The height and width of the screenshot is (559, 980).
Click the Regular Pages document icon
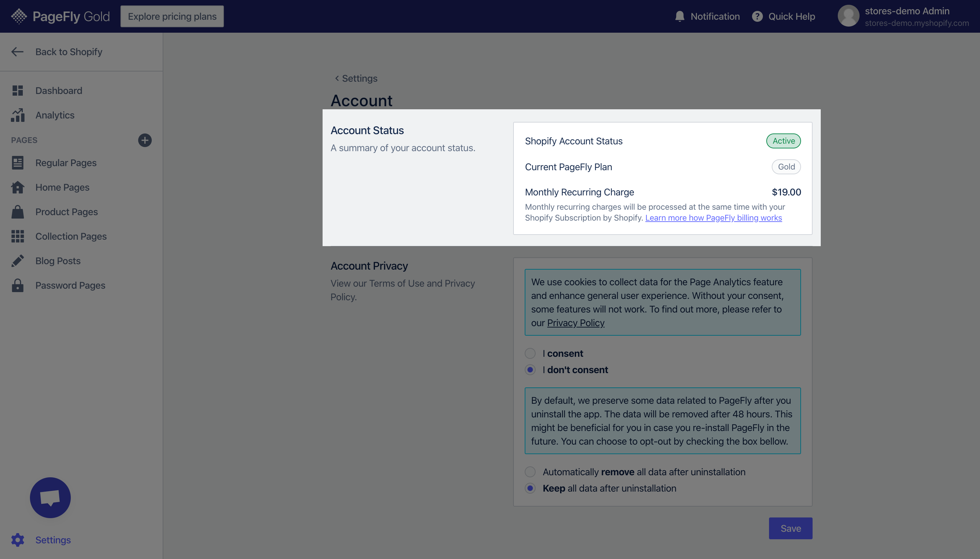pyautogui.click(x=18, y=163)
